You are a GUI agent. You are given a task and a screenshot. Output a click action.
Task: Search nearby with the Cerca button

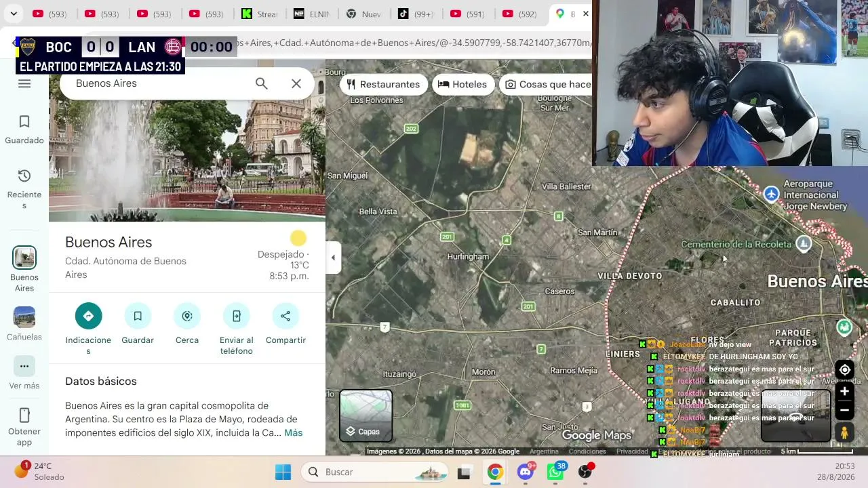[x=187, y=316]
